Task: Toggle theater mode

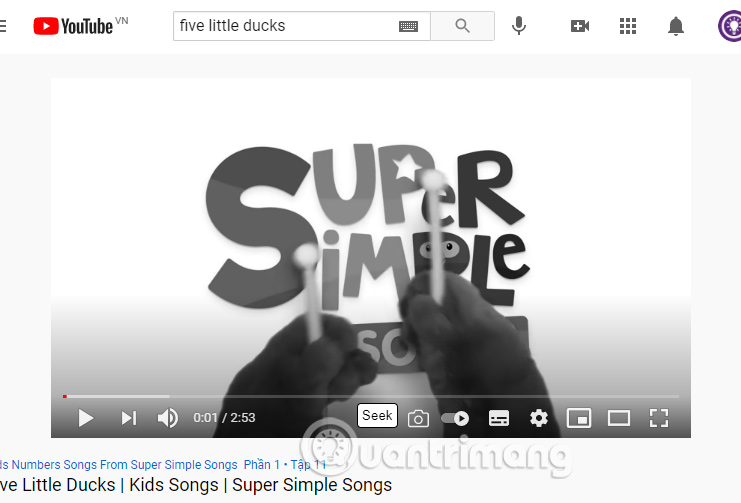Action: click(619, 418)
